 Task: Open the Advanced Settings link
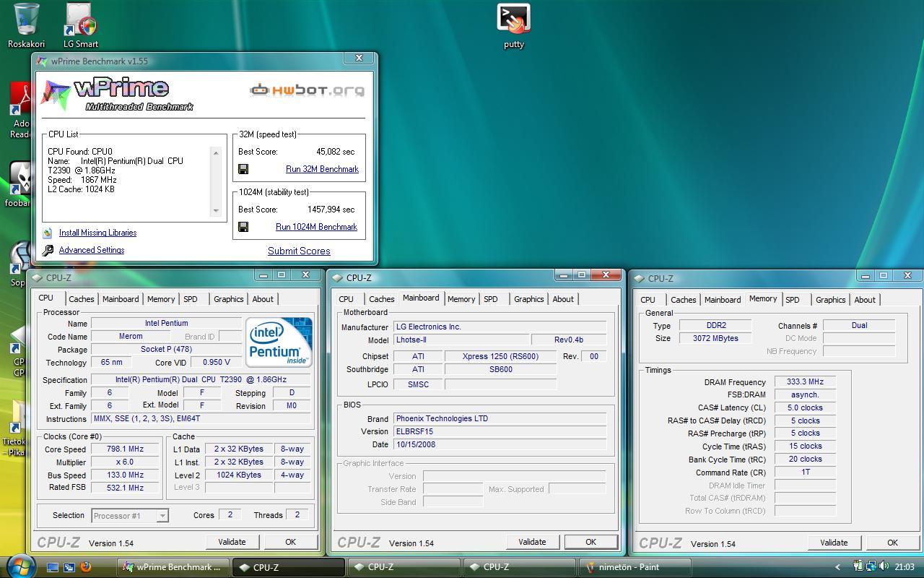coord(92,250)
